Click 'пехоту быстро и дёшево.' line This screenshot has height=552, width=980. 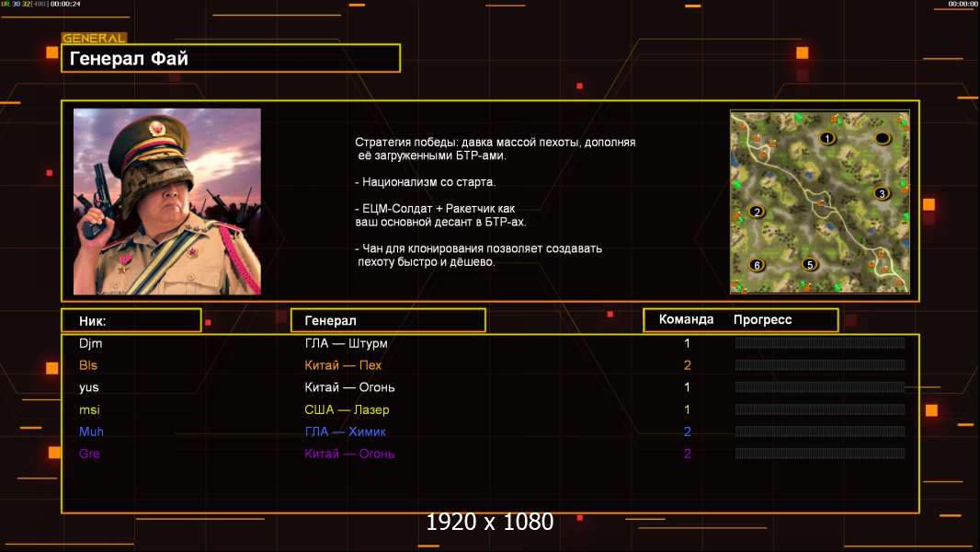pos(427,262)
